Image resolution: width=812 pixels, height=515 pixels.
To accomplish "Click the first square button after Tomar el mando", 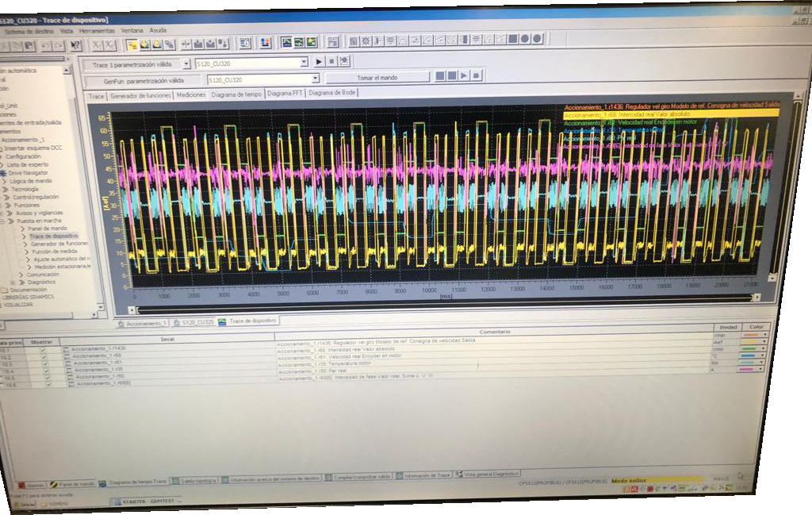I will (440, 75).
